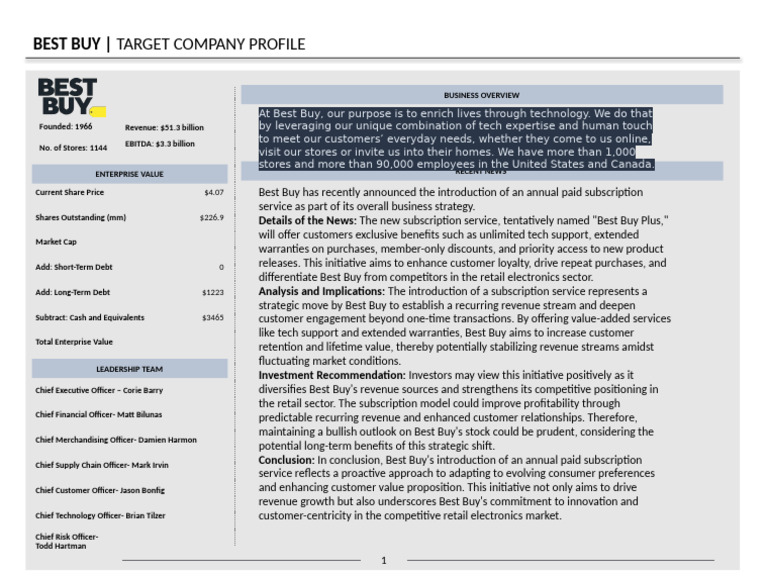Screen dimensions: 768x576
Task: Click 'Chief Supply Chain Officer- Mark Irvin' line
Action: pos(102,465)
